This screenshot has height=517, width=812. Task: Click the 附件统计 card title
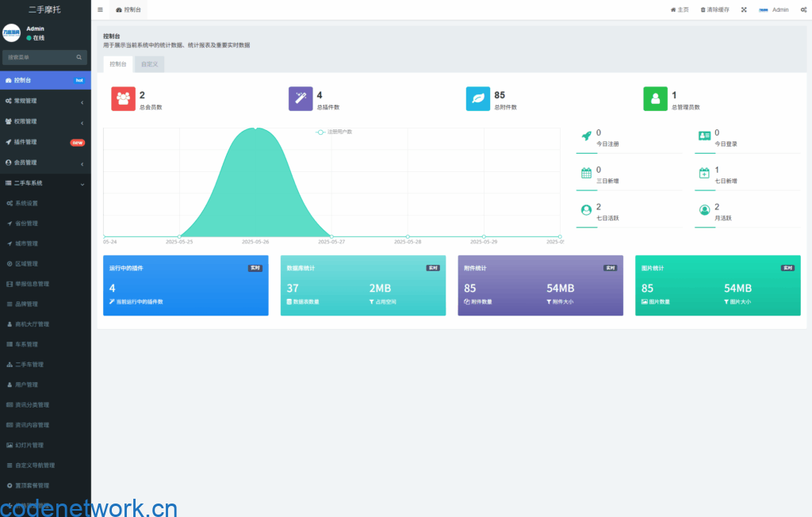point(475,268)
